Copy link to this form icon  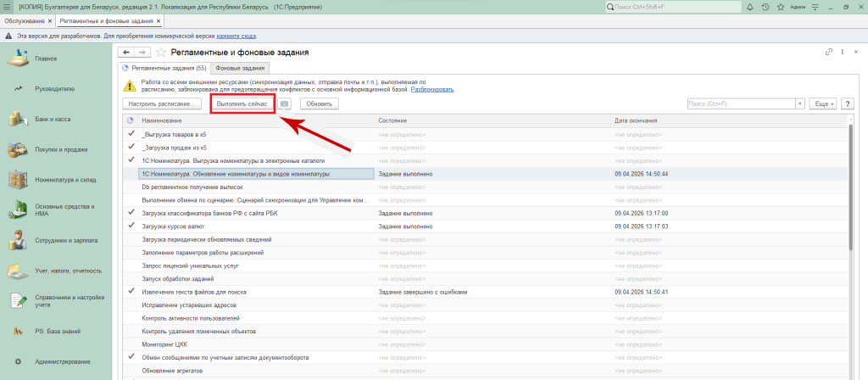click(828, 53)
